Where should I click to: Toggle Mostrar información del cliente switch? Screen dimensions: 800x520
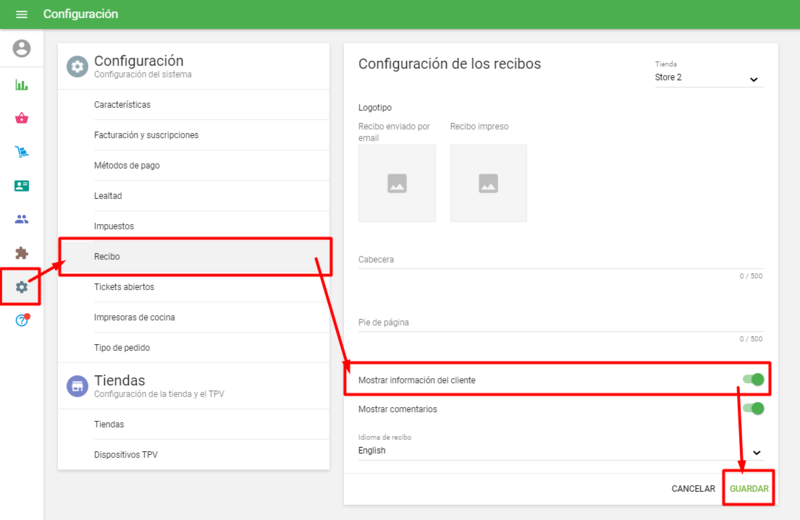coord(753,379)
